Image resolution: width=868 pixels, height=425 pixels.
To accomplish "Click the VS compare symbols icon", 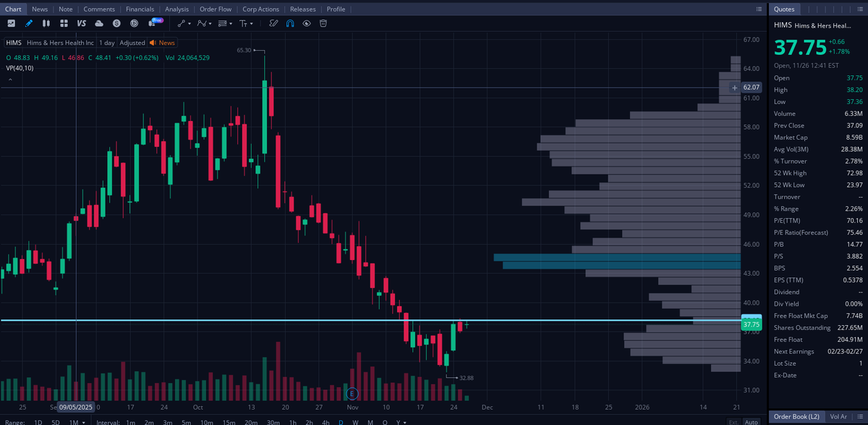I will click(81, 23).
